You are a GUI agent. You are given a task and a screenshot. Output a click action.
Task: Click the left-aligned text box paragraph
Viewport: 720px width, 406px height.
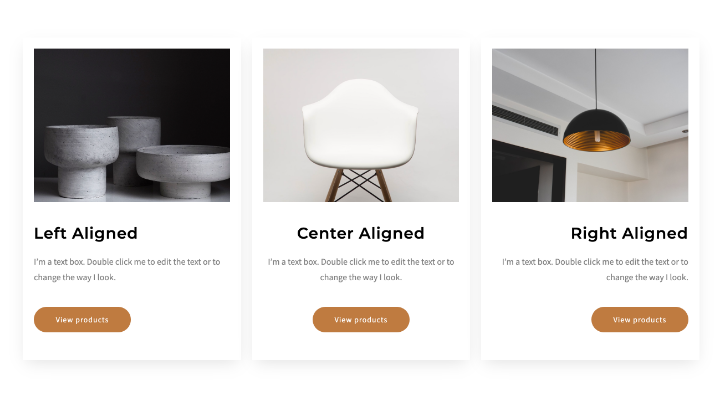coord(127,270)
